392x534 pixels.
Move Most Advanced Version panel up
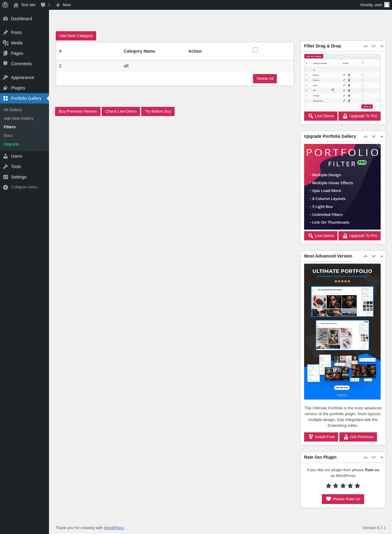[366, 256]
